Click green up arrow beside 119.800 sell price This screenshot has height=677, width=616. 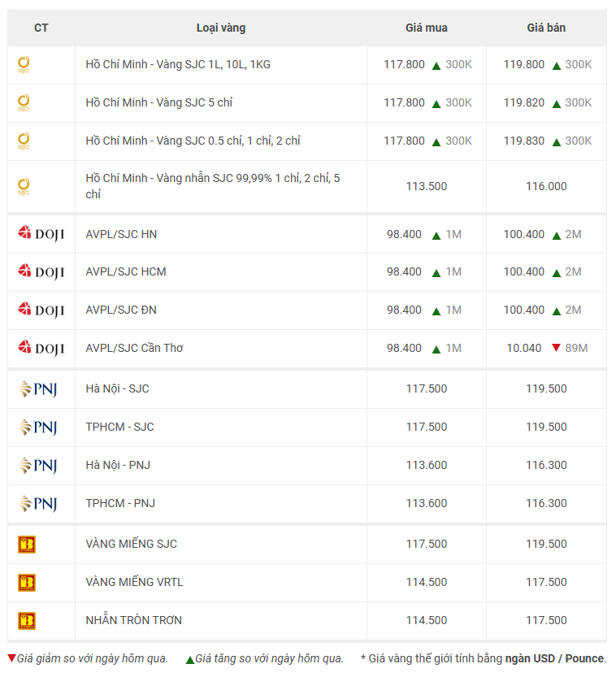point(557,66)
